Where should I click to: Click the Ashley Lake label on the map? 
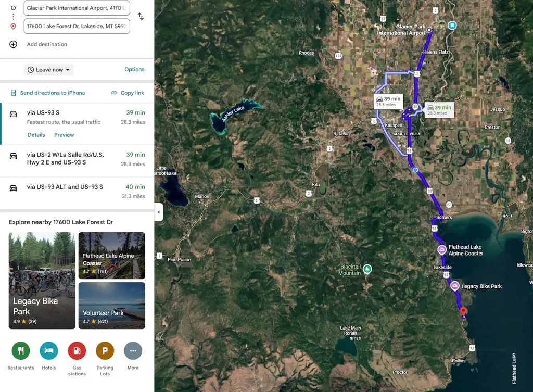(233, 113)
